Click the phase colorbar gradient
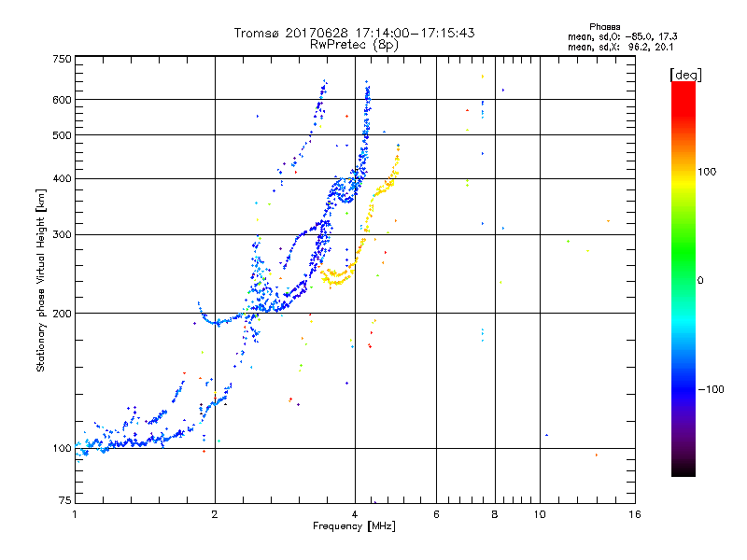This screenshot has height=560, width=747. (x=684, y=278)
